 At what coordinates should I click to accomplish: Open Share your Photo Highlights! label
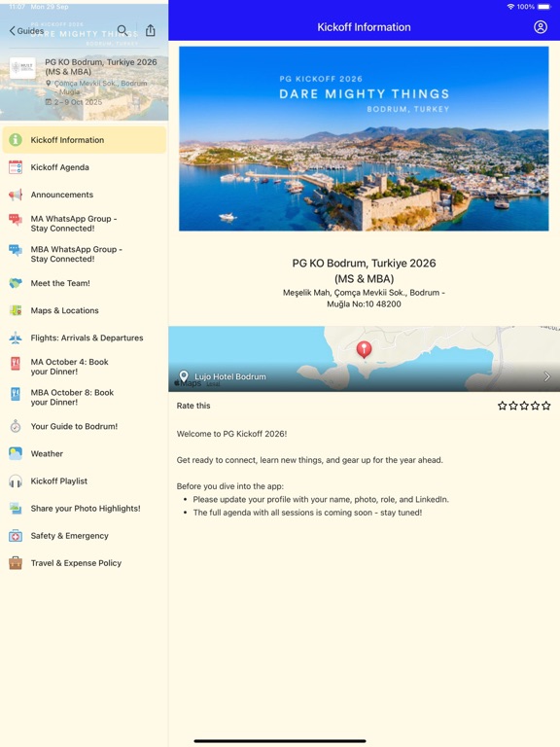coord(86,509)
